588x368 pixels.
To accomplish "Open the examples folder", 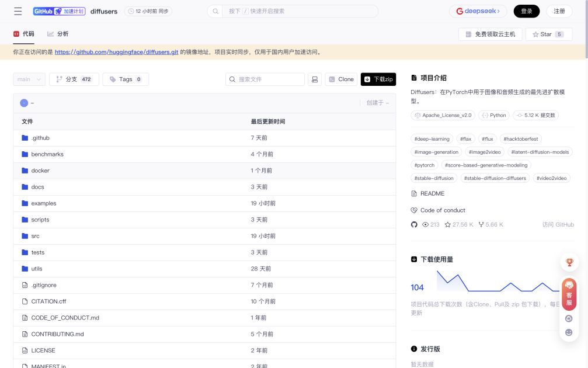I will (x=44, y=203).
